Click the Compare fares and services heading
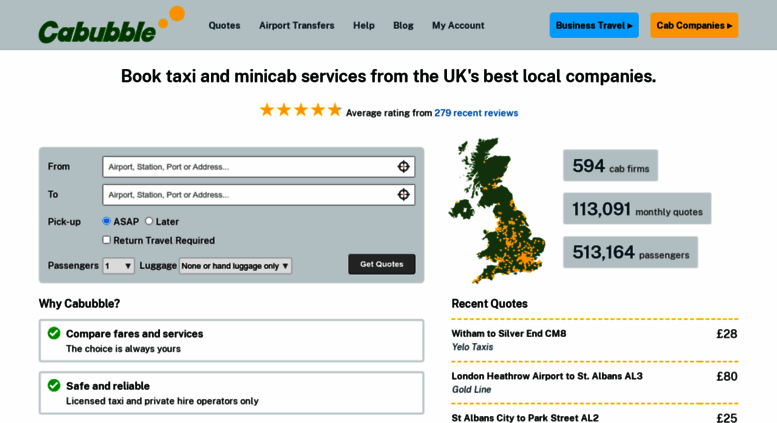 click(134, 334)
